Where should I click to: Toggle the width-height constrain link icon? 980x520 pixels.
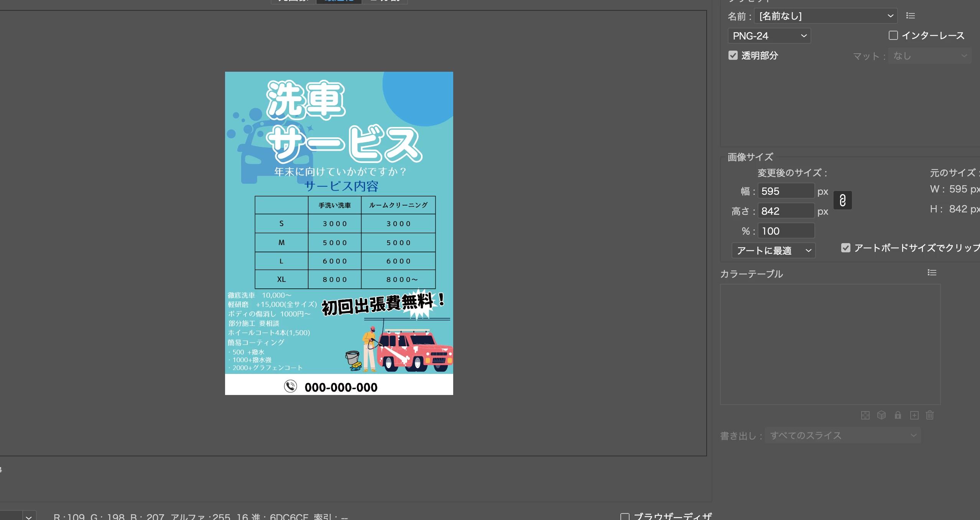pos(842,200)
